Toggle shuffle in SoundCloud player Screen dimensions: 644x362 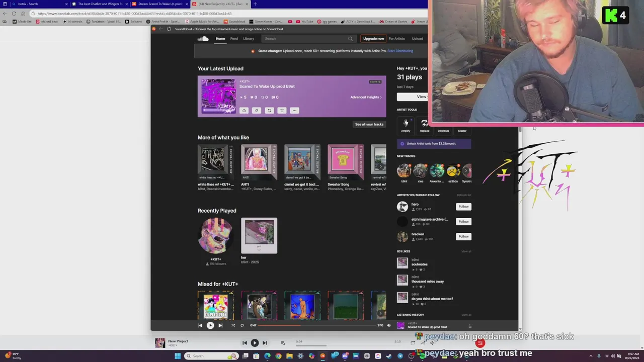233,325
